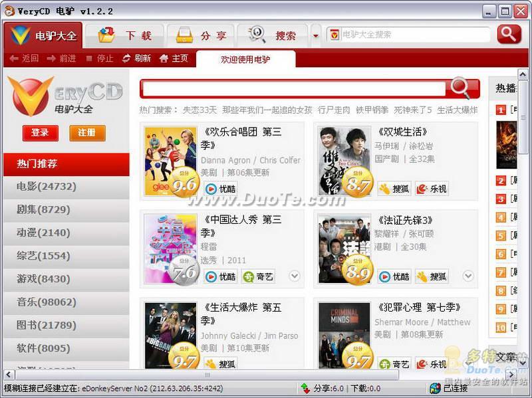The image size is (532, 398).
Task: Open 《中国达人秀 第三季》 title link
Action: (x=241, y=226)
